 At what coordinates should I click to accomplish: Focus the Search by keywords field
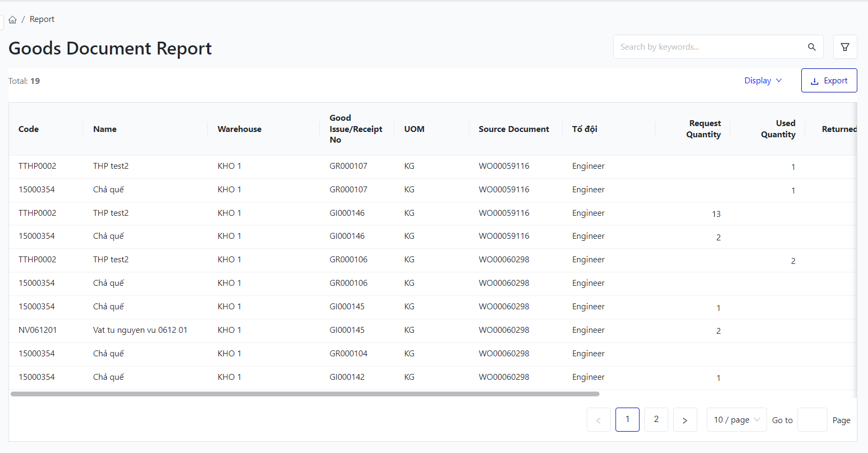pyautogui.click(x=710, y=47)
